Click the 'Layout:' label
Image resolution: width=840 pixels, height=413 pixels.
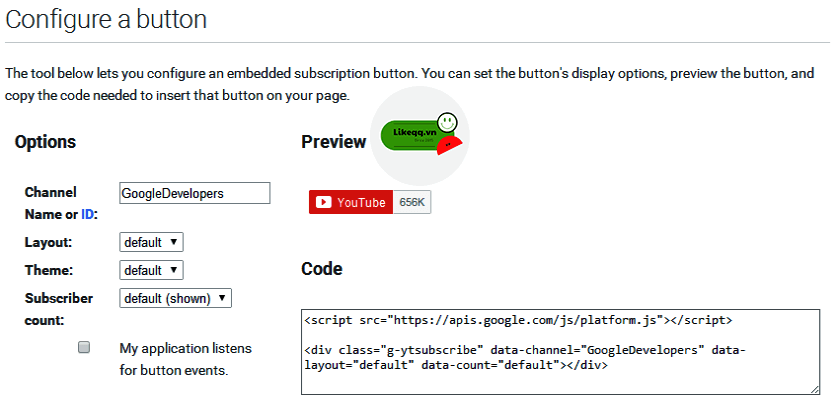48,243
